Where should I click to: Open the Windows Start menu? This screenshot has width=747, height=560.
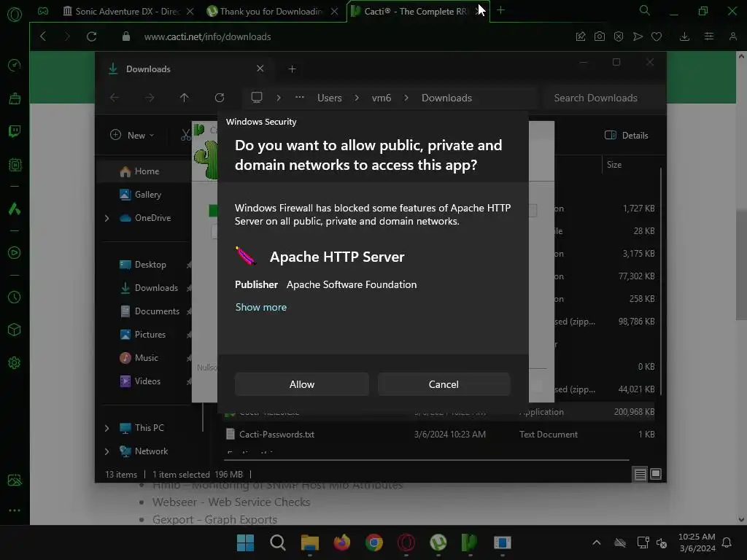coord(245,542)
